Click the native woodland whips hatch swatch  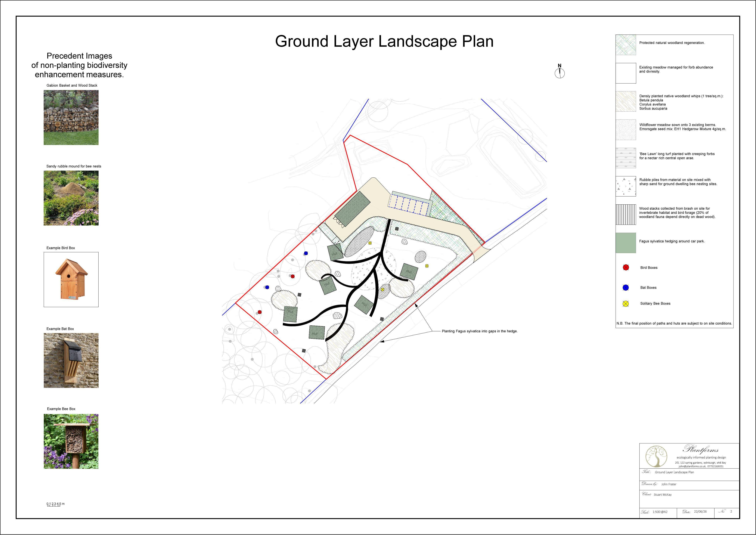tap(626, 101)
